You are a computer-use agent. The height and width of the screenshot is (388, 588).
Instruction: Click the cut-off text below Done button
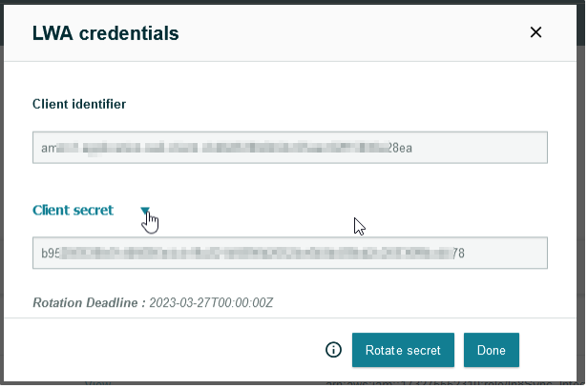click(x=449, y=381)
